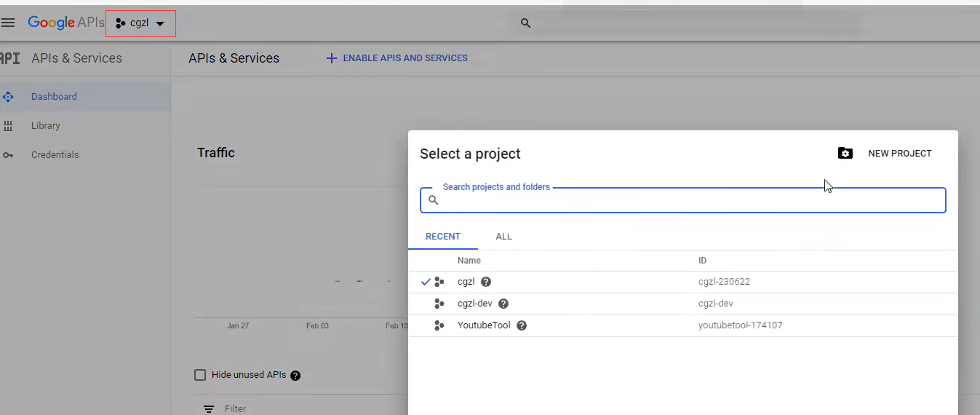Open Dashboard in the left sidebar

pos(54,97)
